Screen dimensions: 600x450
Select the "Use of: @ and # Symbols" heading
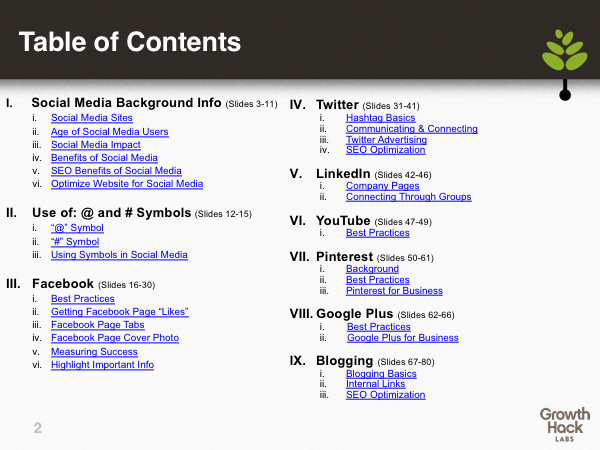tap(111, 213)
